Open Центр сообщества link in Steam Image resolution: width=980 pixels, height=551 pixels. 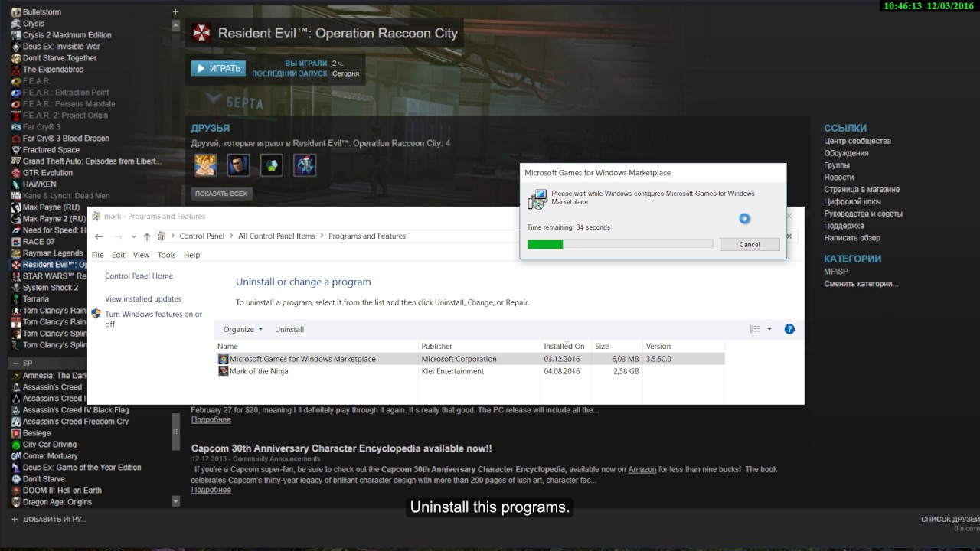pos(857,141)
